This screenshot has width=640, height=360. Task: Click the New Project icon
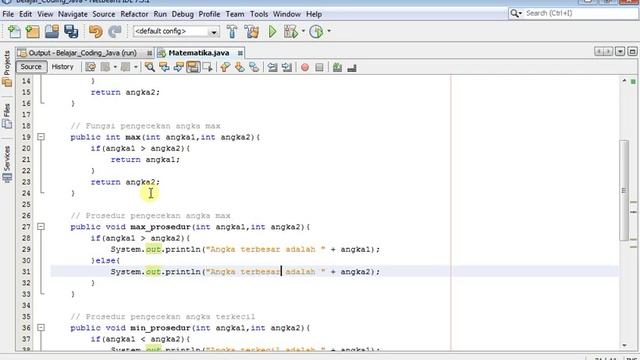[33, 31]
